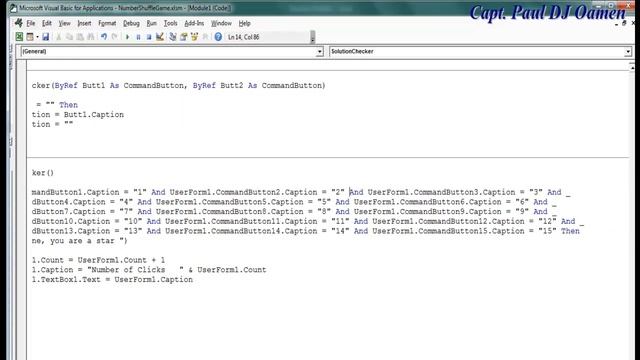
Task: Click the Break pause icon
Action: (138, 37)
